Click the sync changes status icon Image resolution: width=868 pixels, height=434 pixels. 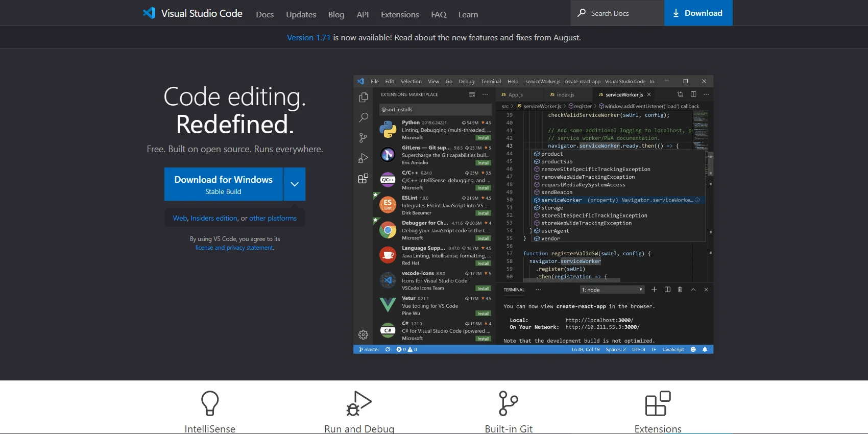[388, 349]
